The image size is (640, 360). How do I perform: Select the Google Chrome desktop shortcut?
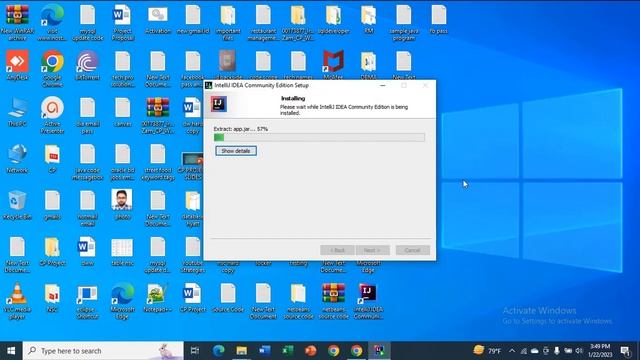pyautogui.click(x=52, y=69)
